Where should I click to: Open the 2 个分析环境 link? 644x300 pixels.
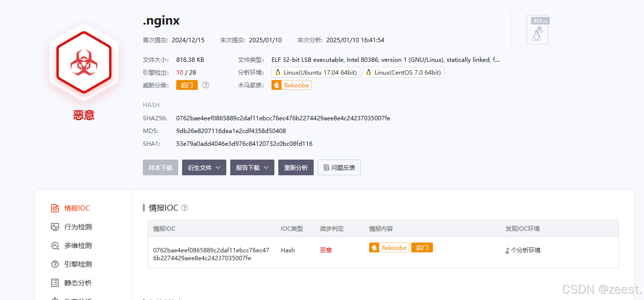tap(523, 250)
